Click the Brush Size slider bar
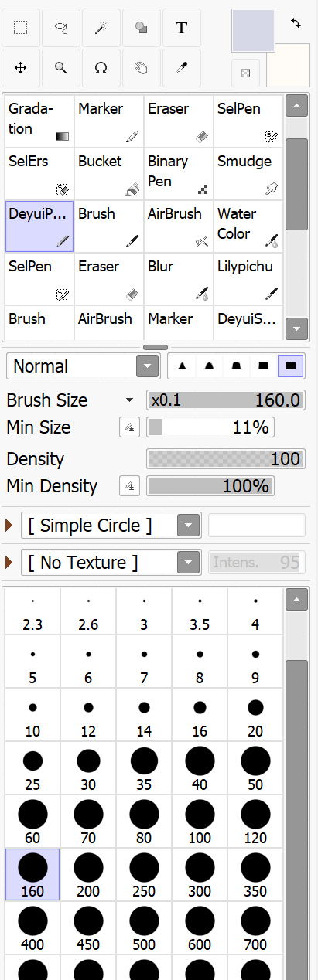Viewport: 318px width, 980px height. click(x=226, y=400)
